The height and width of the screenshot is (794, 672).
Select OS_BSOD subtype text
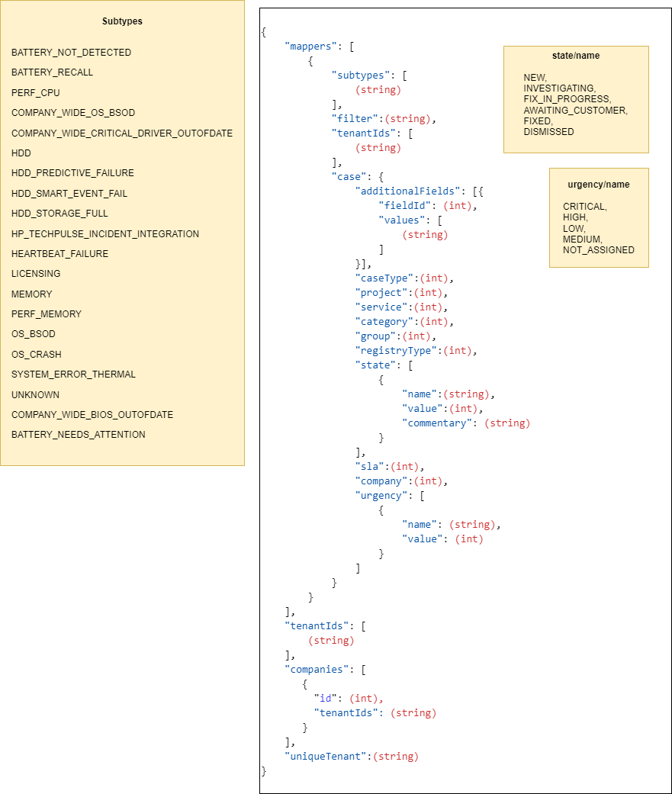(x=34, y=334)
